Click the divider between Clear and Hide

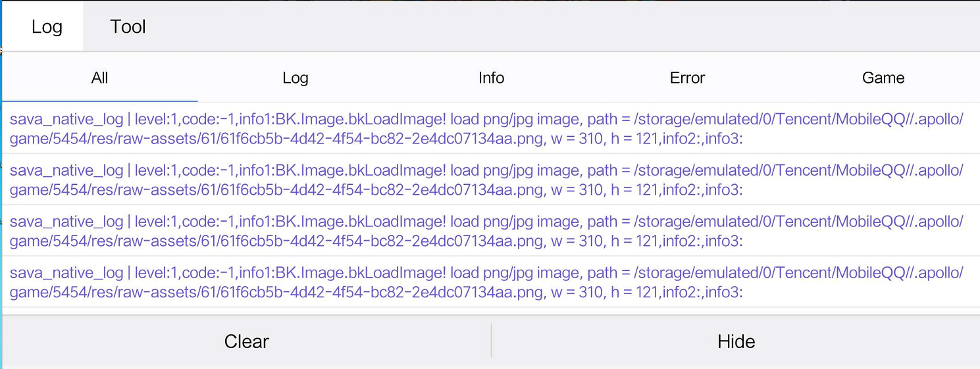491,341
